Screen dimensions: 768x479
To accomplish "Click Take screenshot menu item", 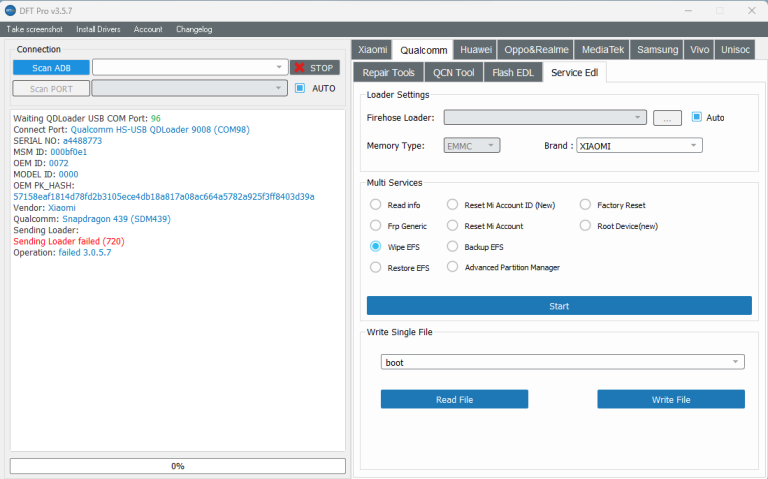I will pos(34,29).
